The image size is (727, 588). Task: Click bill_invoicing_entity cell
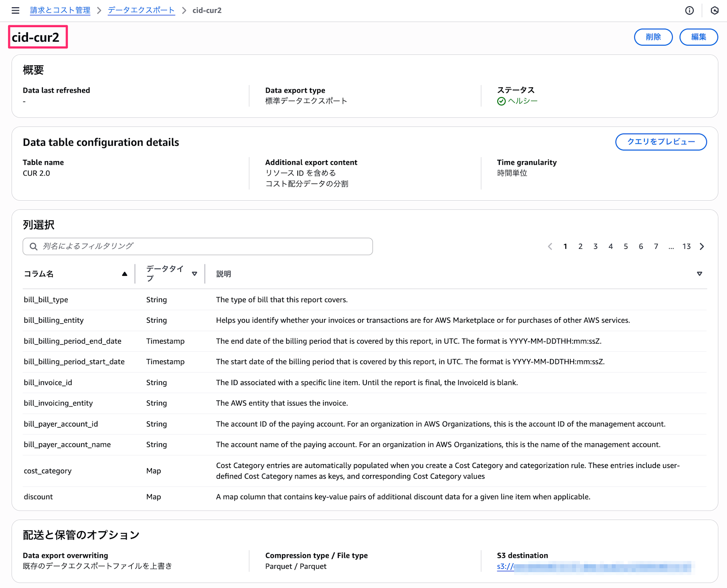[58, 403]
